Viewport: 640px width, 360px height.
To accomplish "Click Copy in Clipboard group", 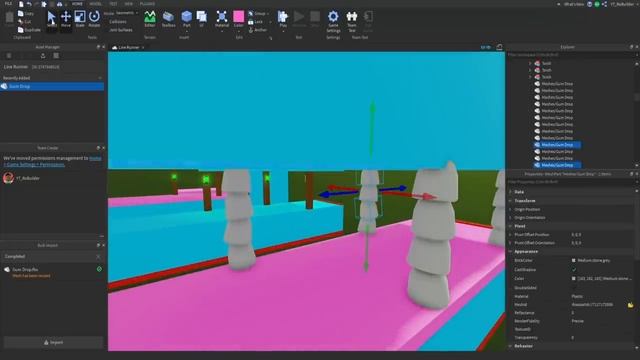I will (26, 13).
